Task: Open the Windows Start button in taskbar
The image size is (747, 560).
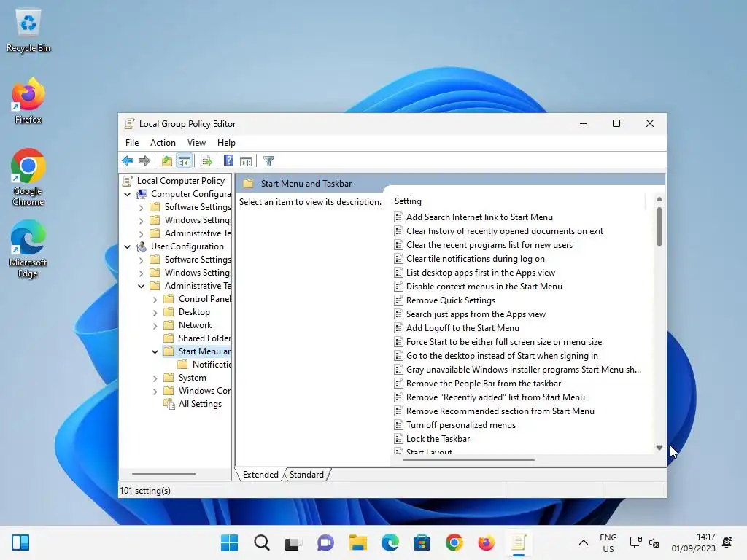Action: 229,542
